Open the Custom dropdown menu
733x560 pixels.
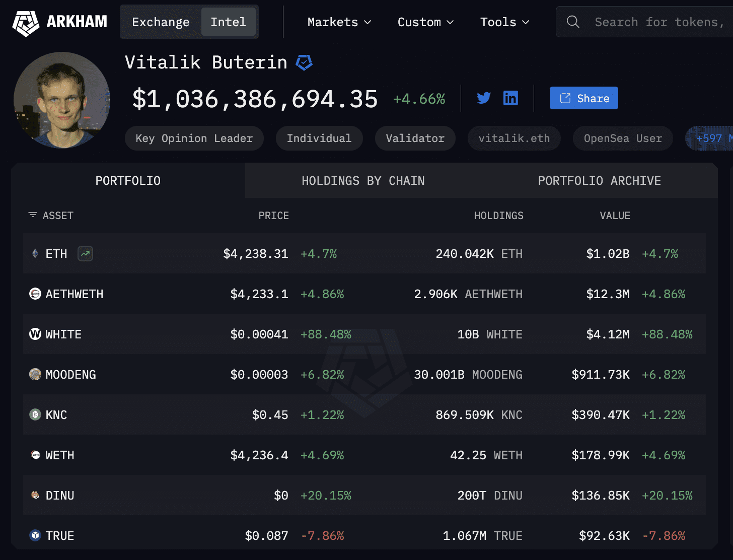point(425,22)
